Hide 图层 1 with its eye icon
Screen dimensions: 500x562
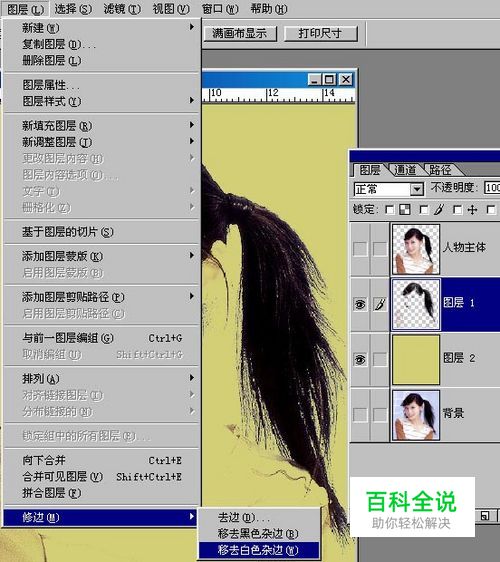coord(360,304)
